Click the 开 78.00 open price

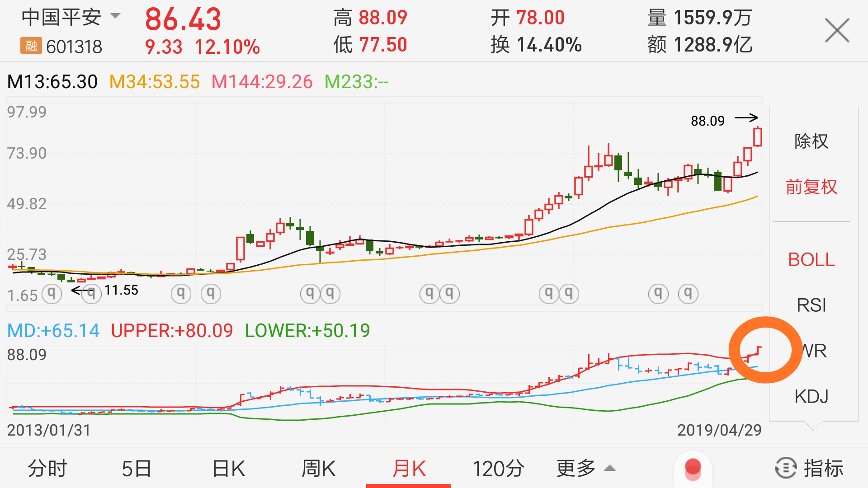(528, 18)
